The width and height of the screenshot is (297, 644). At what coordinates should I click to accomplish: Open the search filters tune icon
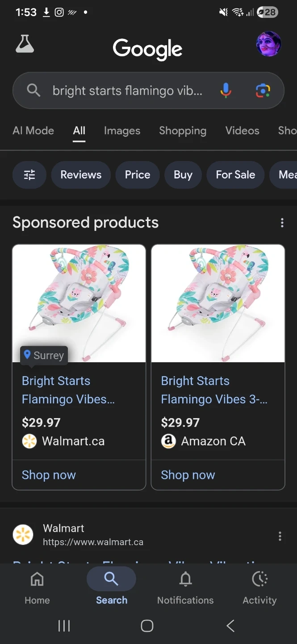click(29, 175)
